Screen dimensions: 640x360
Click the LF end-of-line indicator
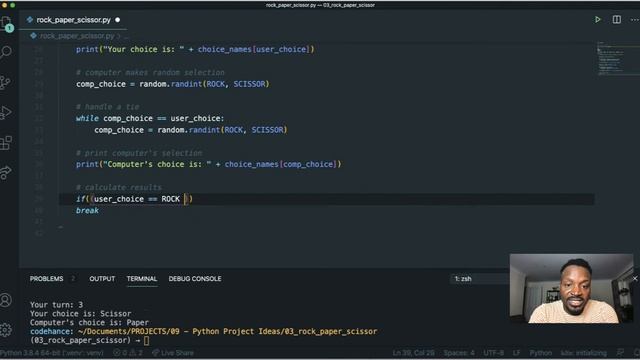tap(516, 353)
